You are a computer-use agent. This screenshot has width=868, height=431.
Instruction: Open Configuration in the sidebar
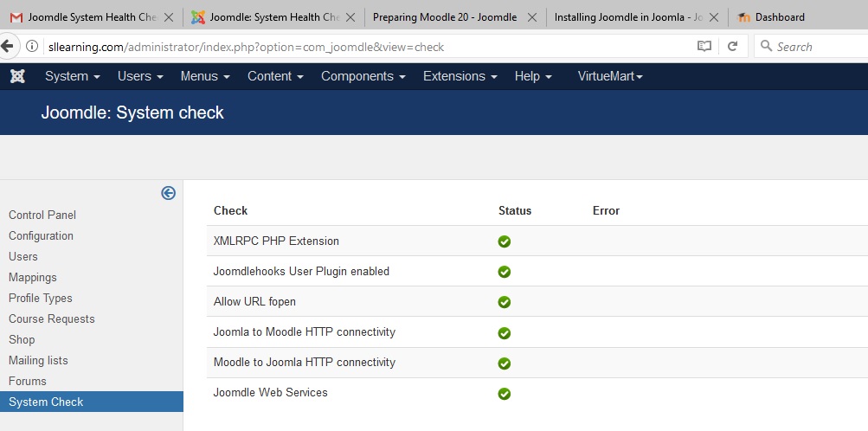(41, 235)
